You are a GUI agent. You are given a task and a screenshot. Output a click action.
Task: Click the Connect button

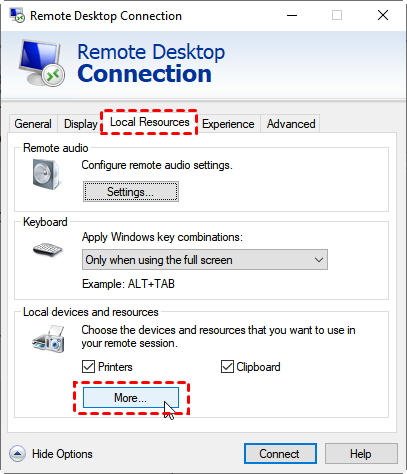click(x=280, y=454)
